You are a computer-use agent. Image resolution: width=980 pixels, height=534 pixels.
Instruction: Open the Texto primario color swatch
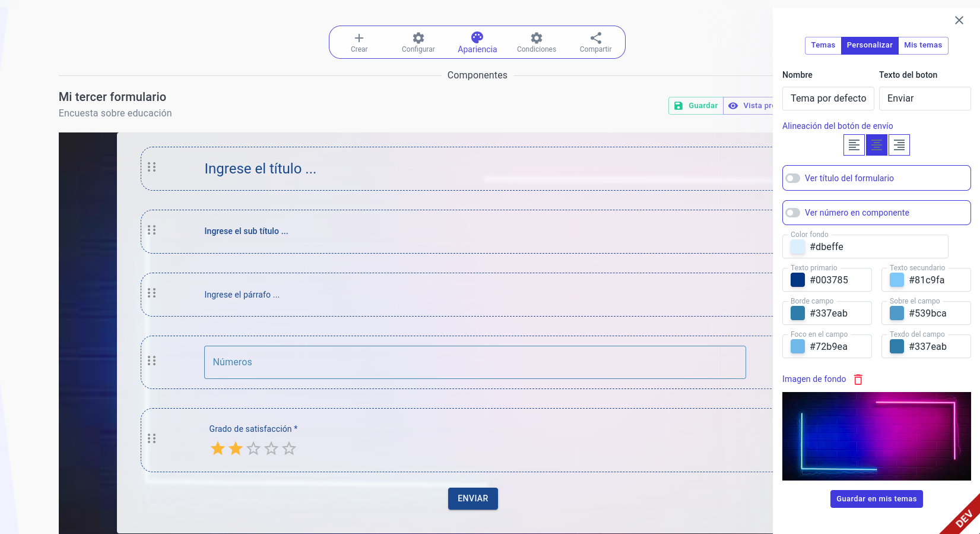coord(798,280)
